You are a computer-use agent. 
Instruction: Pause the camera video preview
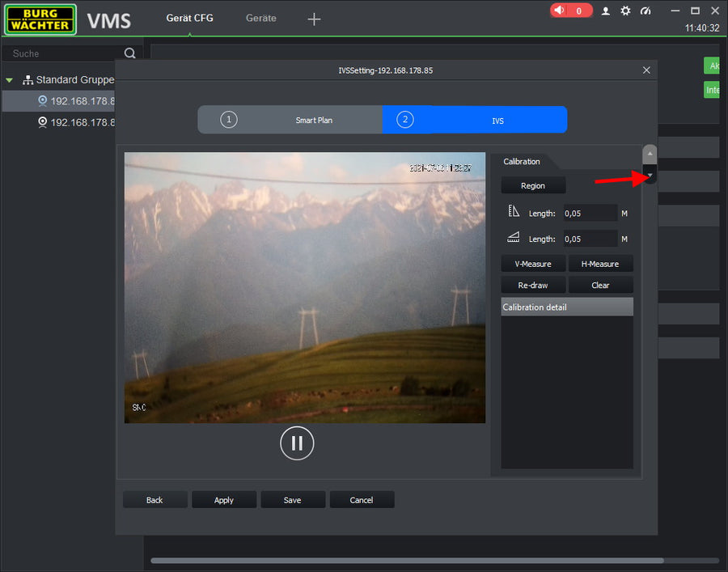(x=297, y=443)
